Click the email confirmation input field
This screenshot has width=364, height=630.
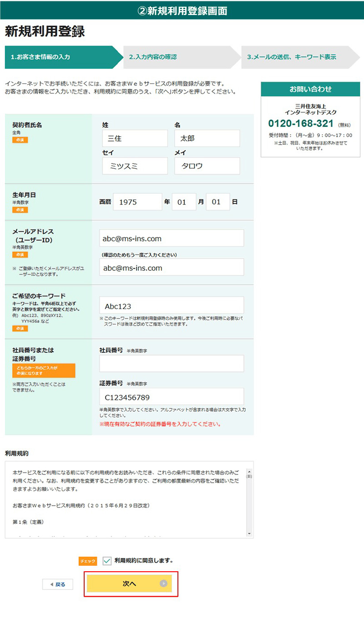pyautogui.click(x=172, y=267)
